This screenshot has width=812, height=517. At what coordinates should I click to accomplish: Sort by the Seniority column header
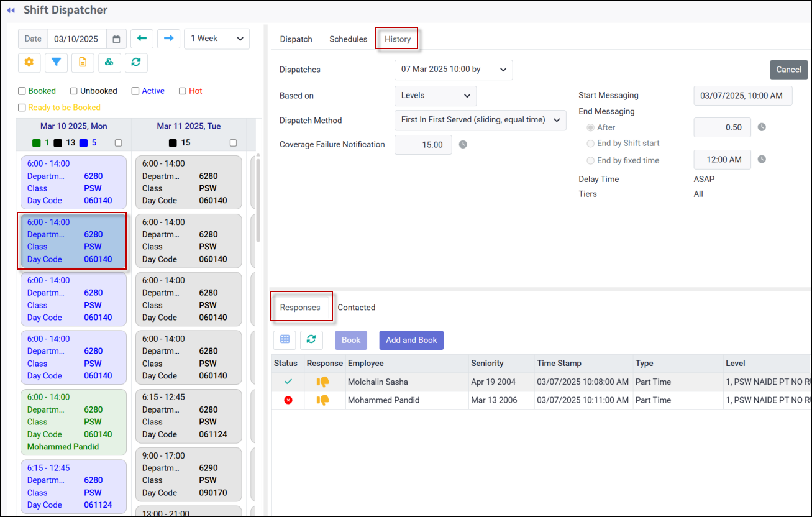(x=501, y=364)
